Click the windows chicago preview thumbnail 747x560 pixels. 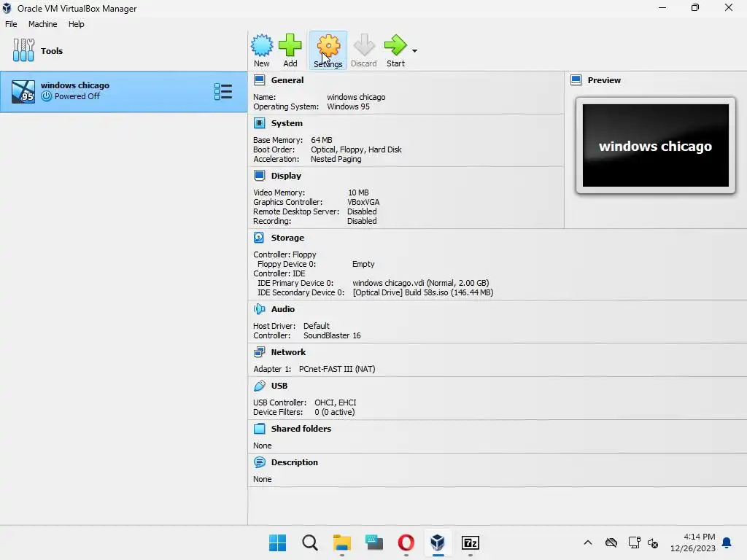[x=656, y=146]
